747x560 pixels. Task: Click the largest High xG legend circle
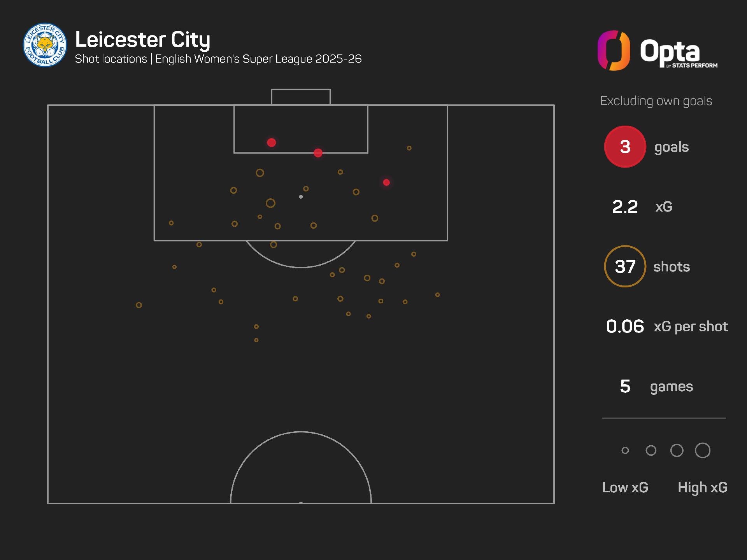[x=702, y=450]
